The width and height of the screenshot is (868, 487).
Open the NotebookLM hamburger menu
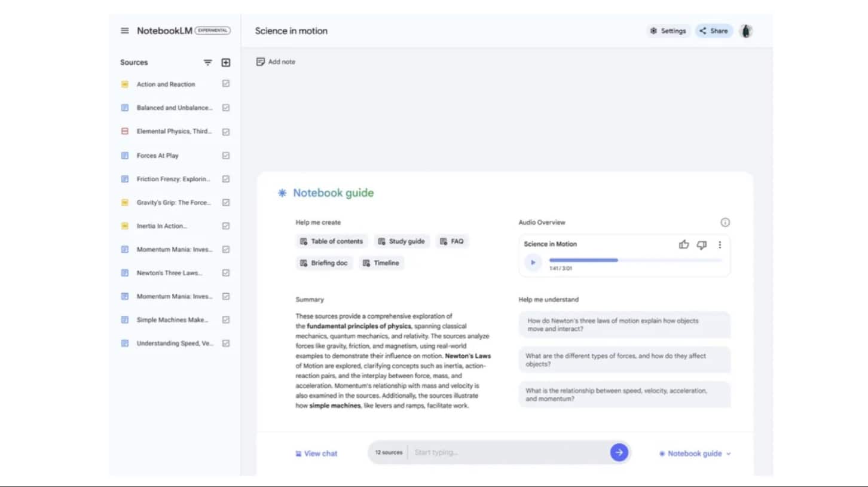coord(124,31)
